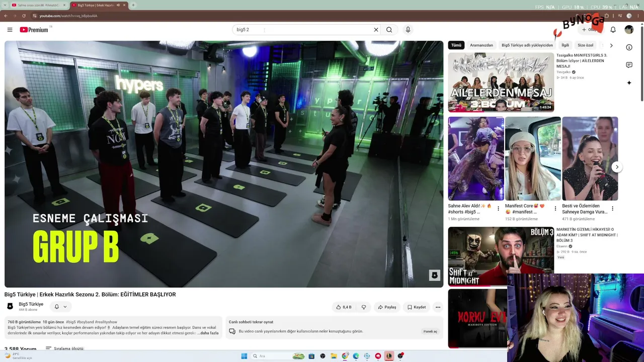Open MARKETİN GİZEMLİ HİKAYESİ video title
The height and width of the screenshot is (362, 644).
tap(587, 235)
